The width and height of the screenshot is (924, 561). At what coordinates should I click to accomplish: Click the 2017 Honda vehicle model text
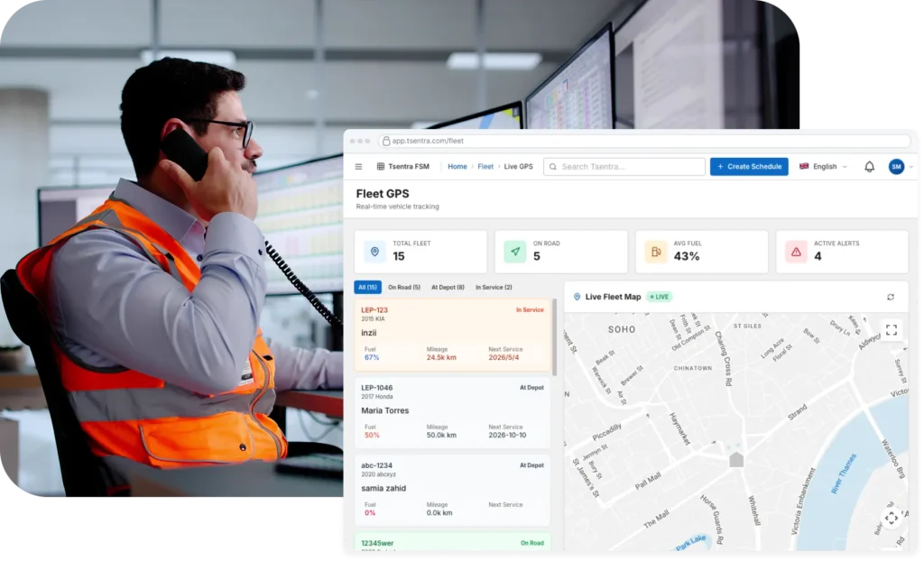(x=377, y=397)
